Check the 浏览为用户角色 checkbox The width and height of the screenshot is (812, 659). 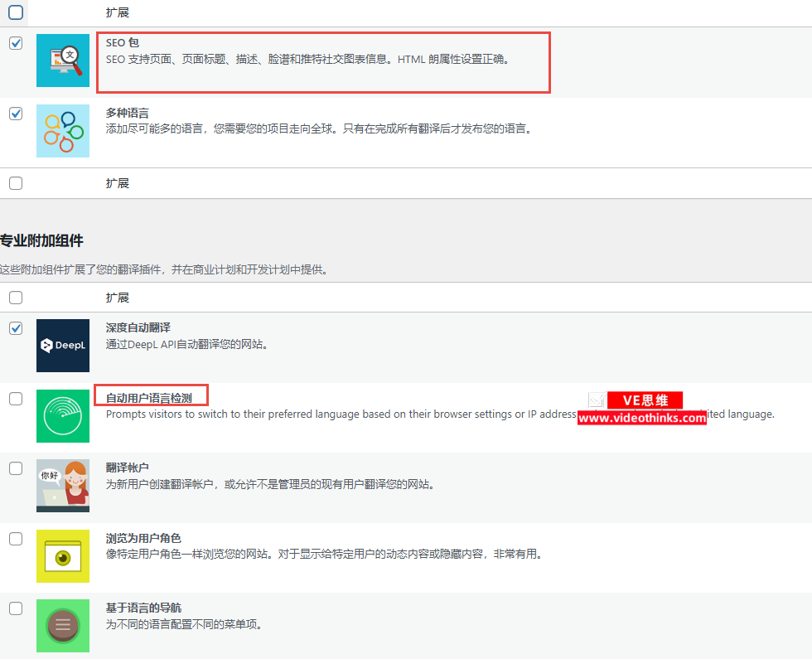[16, 539]
